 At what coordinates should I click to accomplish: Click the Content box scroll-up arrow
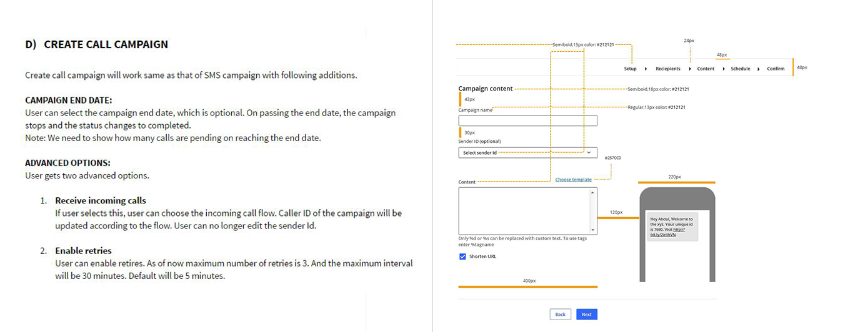click(x=592, y=192)
